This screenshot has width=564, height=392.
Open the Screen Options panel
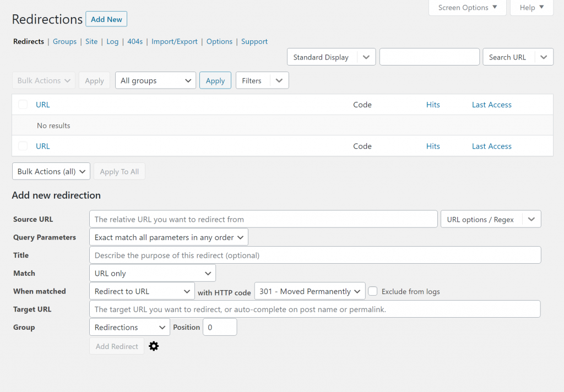(467, 8)
